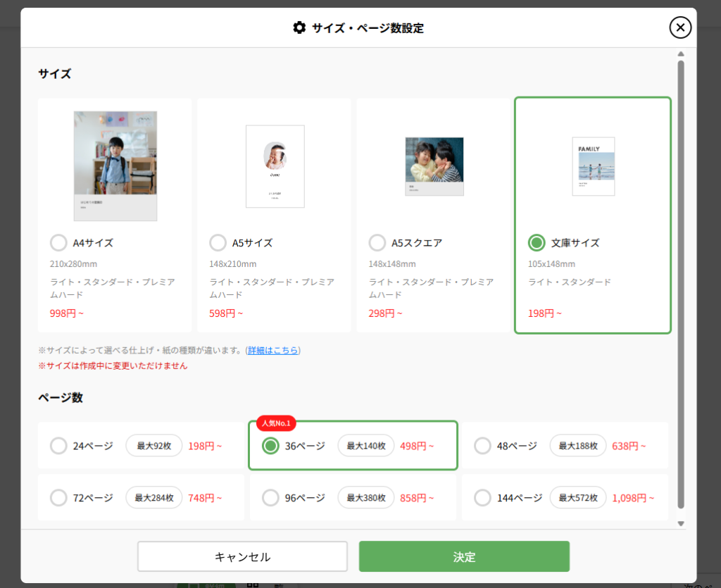Select the 文庫サイズ radio button
Viewport: 721px width, 588px height.
coord(537,243)
